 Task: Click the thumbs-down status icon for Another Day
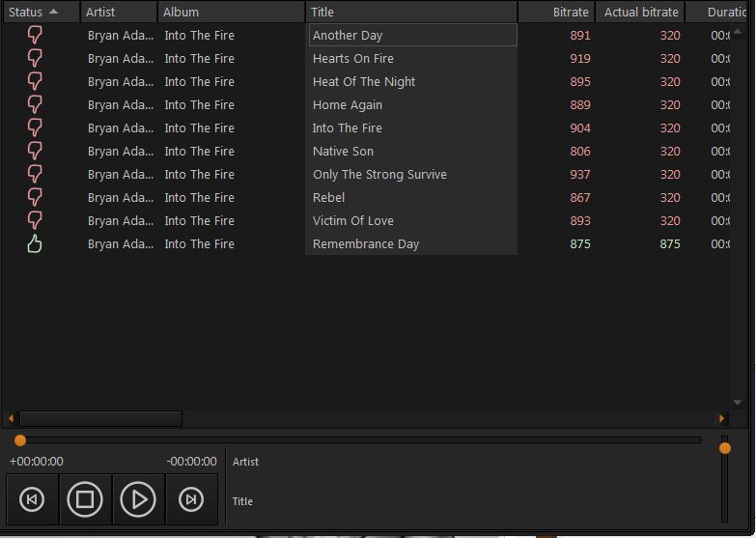(x=34, y=35)
